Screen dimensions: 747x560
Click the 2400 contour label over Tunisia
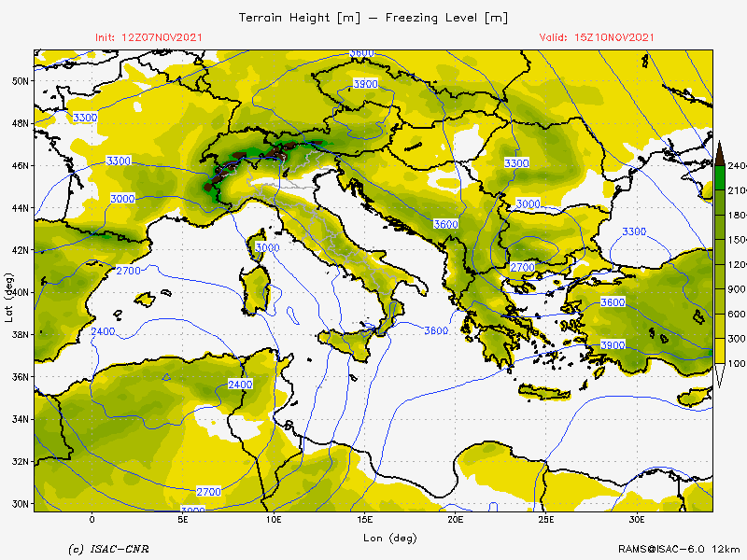(240, 385)
